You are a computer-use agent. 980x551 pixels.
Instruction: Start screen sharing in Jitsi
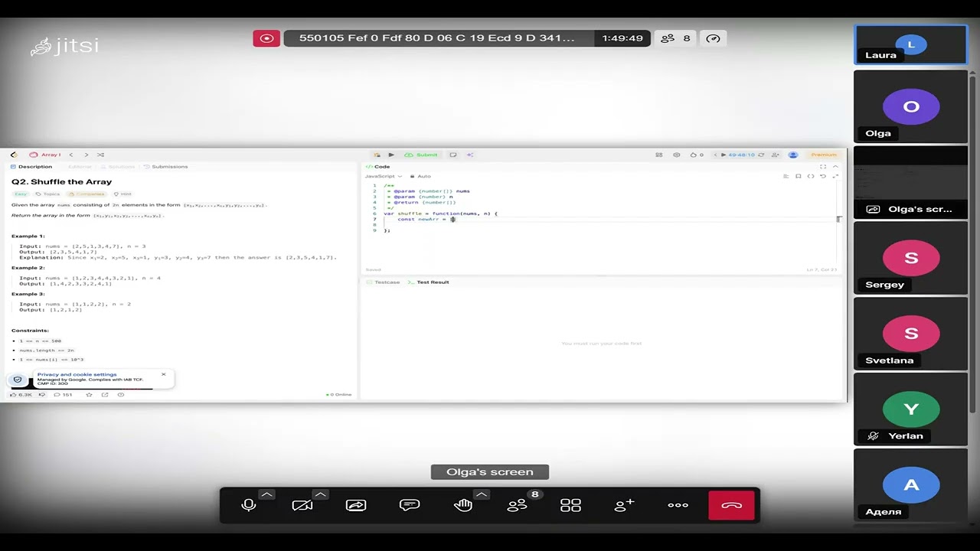(x=356, y=505)
